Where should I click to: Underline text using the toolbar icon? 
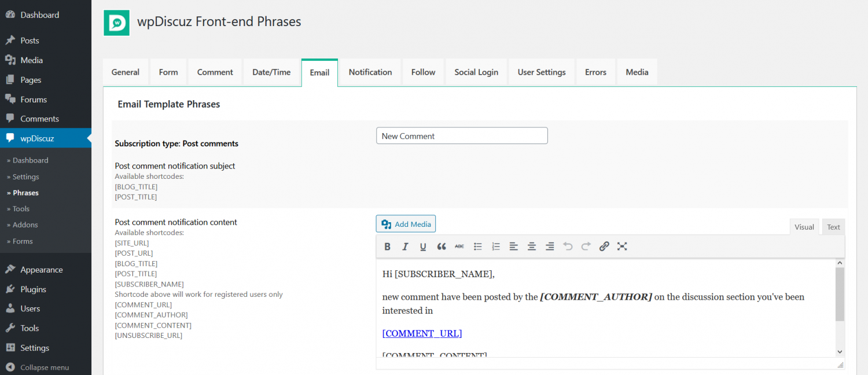[423, 246]
